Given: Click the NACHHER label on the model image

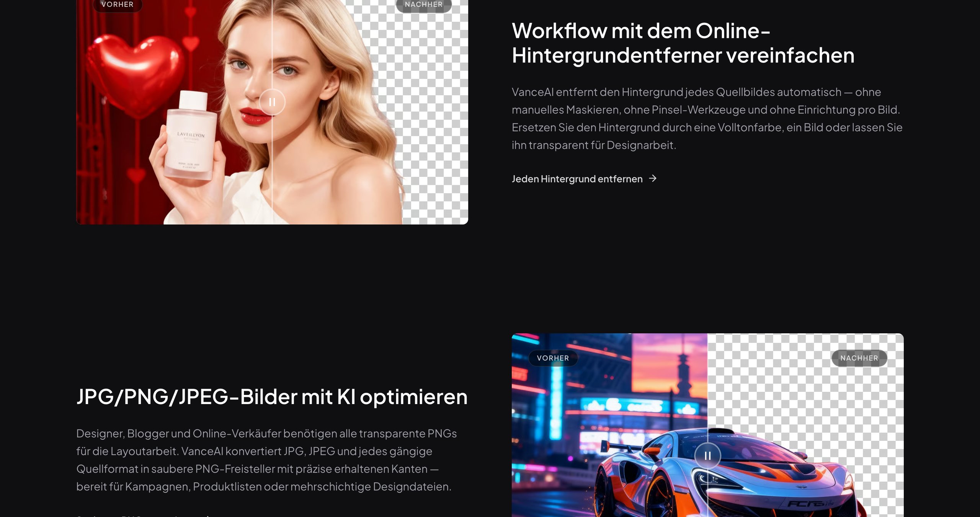Looking at the screenshot, I should 424,5.
